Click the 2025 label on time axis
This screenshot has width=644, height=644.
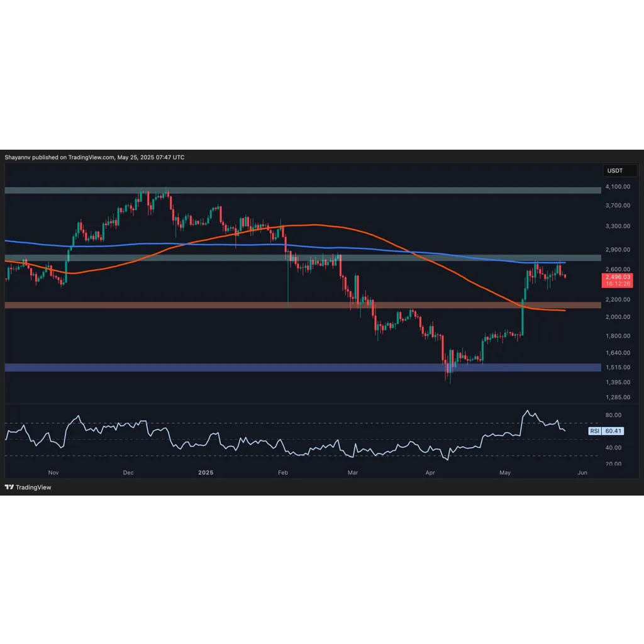click(206, 472)
